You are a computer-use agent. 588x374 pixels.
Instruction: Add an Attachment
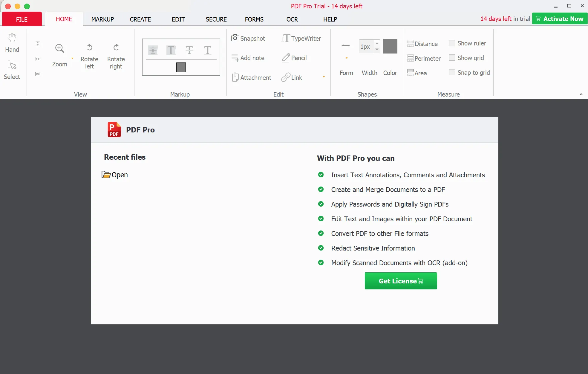(252, 78)
